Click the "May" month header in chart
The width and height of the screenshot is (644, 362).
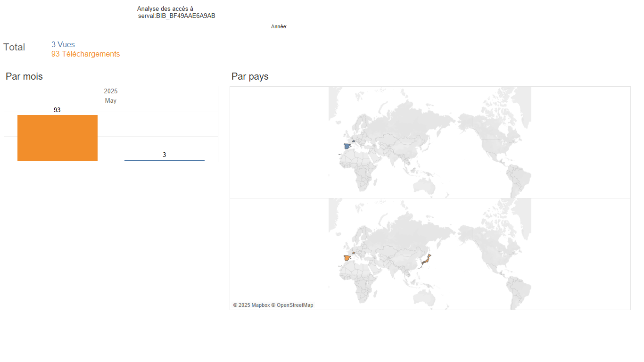point(111,101)
